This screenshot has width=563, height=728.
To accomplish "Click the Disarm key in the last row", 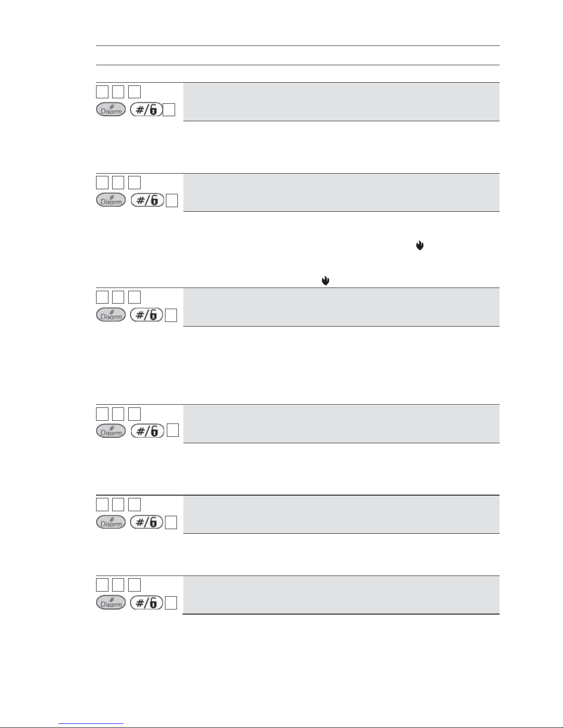I will pyautogui.click(x=111, y=603).
